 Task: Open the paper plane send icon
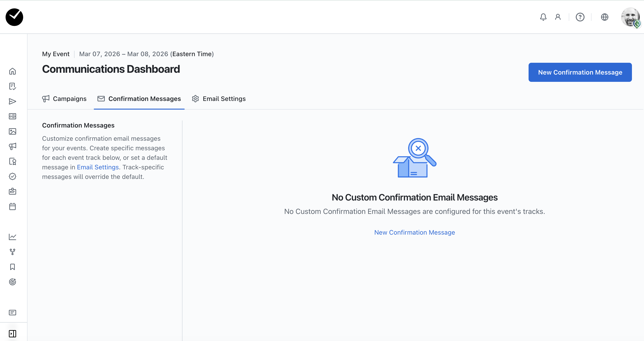pos(12,101)
